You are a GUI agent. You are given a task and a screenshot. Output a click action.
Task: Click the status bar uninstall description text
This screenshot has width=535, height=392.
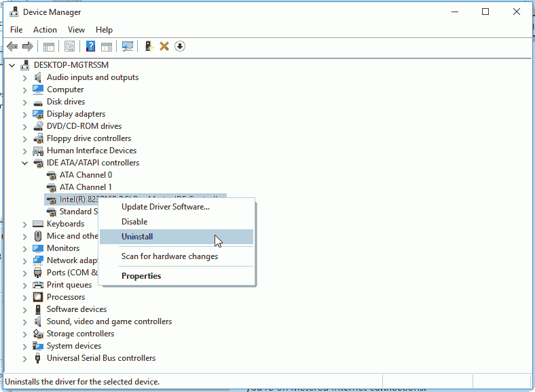click(x=82, y=382)
